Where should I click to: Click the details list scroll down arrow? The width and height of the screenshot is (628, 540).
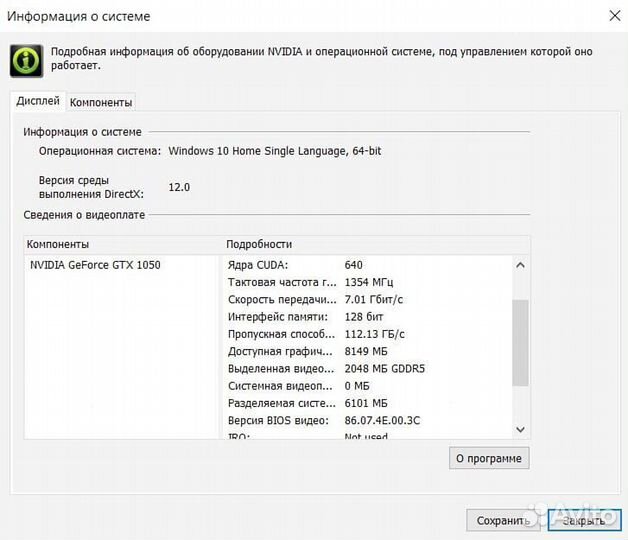[520, 429]
